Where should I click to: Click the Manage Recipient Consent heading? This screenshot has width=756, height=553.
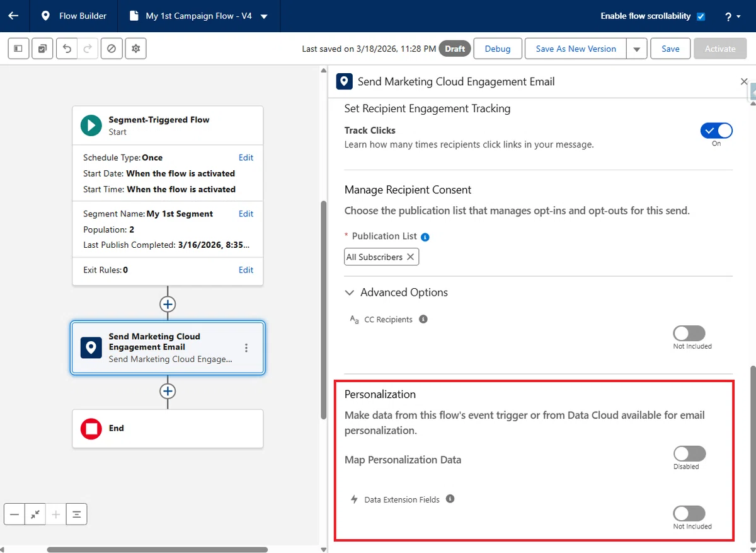click(x=408, y=190)
